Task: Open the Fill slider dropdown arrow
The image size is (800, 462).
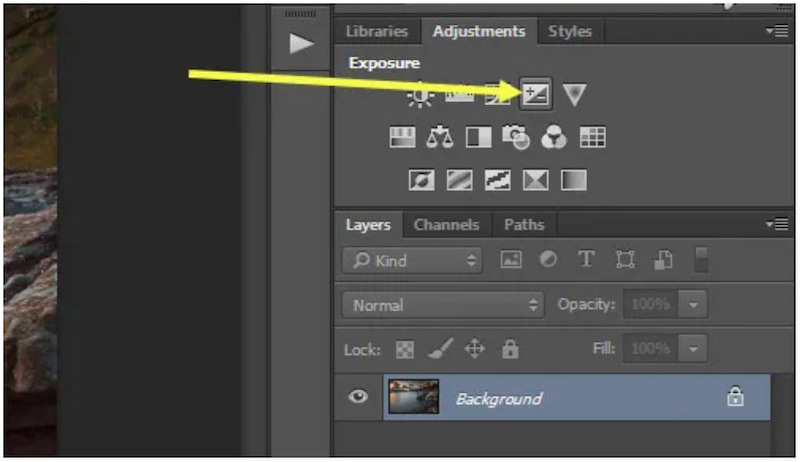Action: (x=693, y=349)
